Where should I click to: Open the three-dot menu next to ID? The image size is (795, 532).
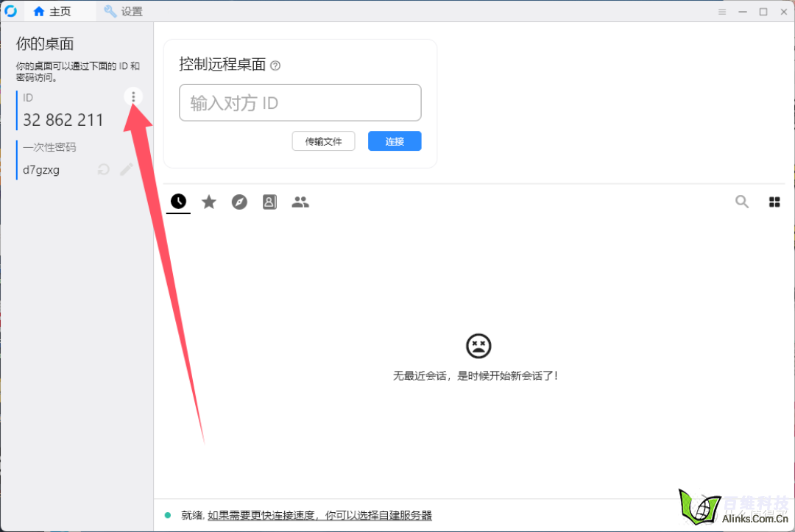tap(133, 96)
